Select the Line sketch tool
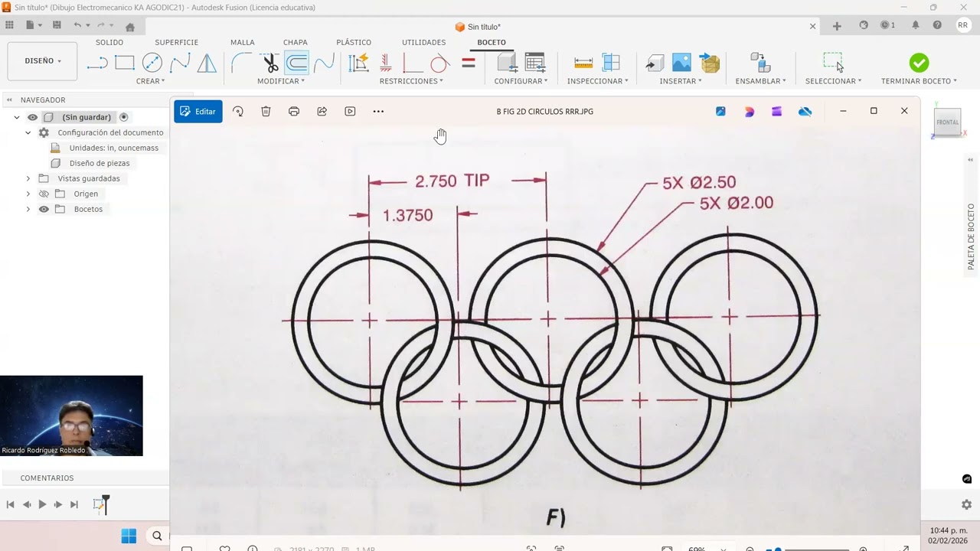Screen dimensions: 980x551 point(97,63)
